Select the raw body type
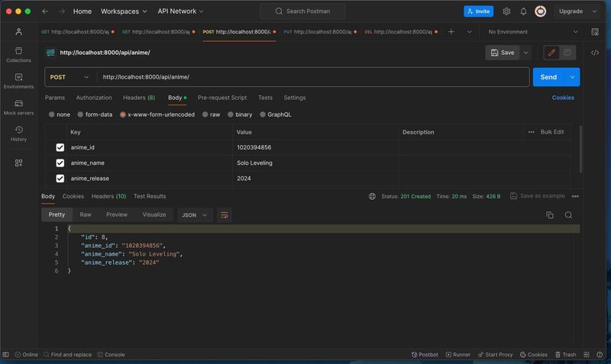The image size is (611, 364). pos(205,114)
